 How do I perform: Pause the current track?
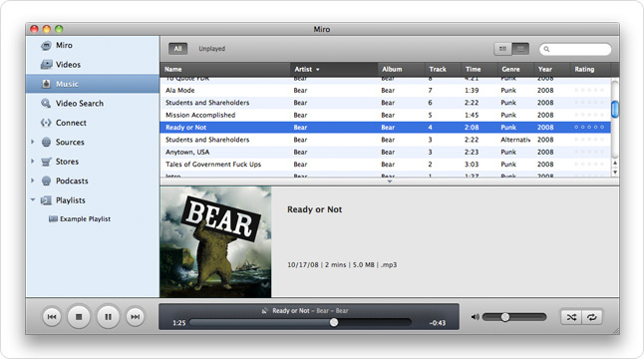(x=108, y=317)
